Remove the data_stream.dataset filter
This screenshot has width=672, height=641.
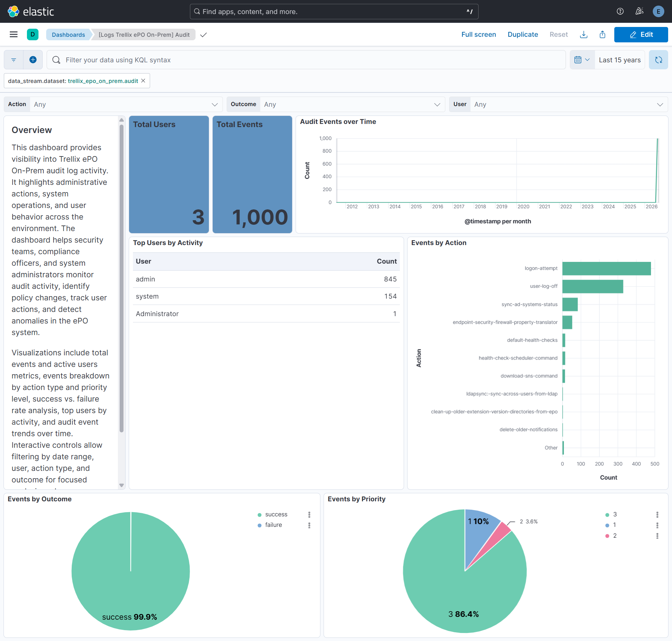[x=143, y=81]
